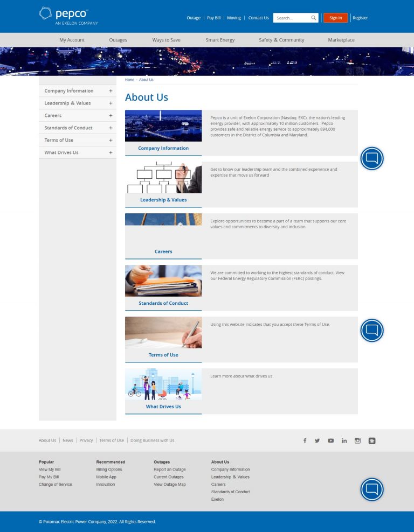414x532 pixels.
Task: Click Report an Outage footer link
Action: click(170, 470)
